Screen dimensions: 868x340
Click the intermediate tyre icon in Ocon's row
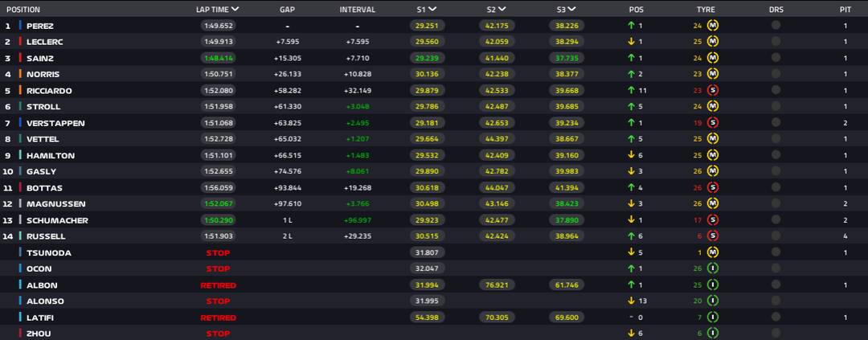click(x=712, y=268)
